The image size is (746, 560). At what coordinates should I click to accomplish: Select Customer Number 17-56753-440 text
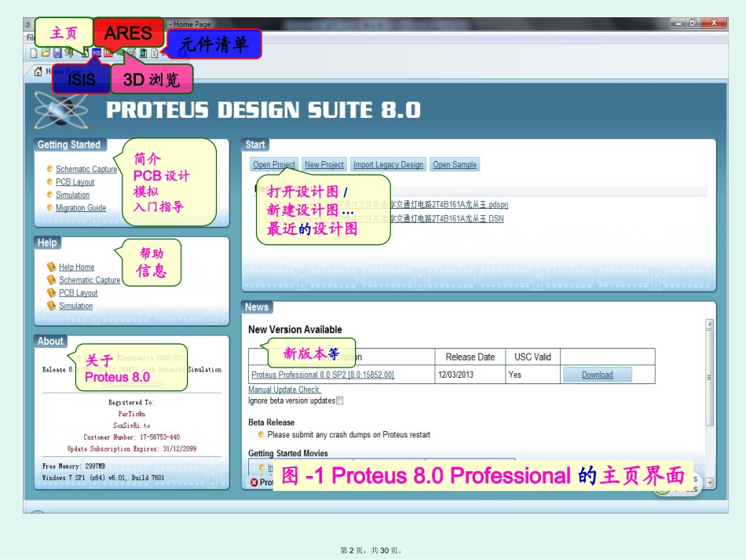click(132, 437)
